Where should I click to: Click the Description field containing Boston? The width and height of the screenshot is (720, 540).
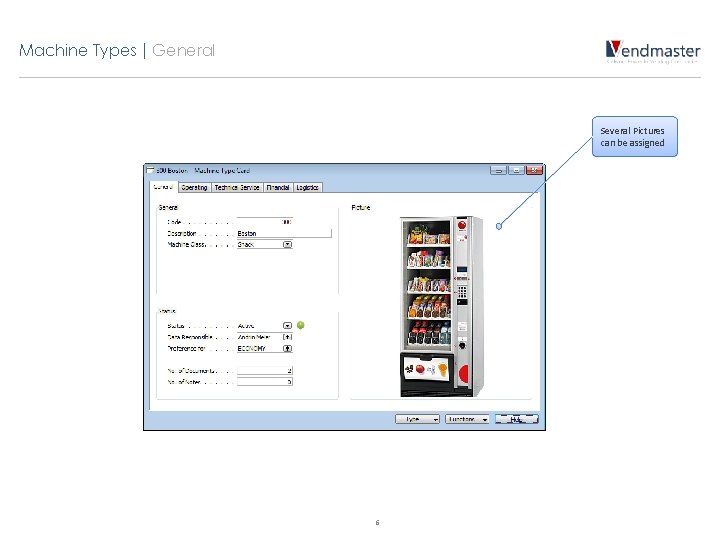(x=284, y=233)
